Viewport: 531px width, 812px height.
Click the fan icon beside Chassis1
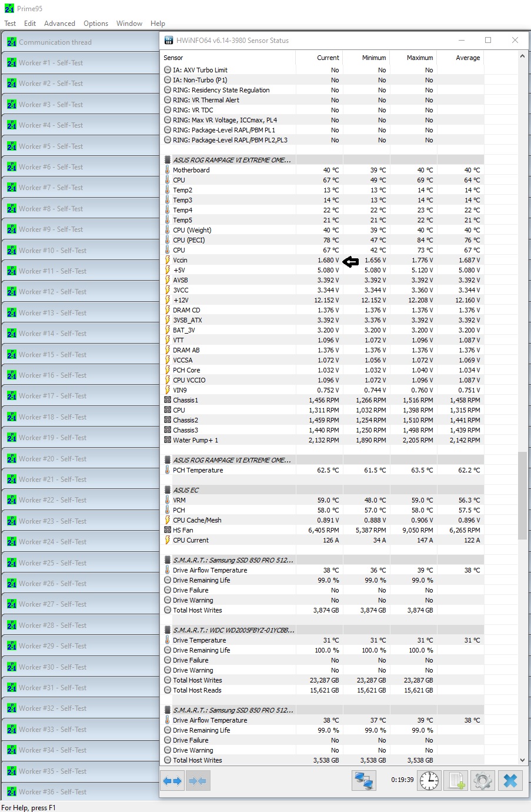[x=168, y=400]
